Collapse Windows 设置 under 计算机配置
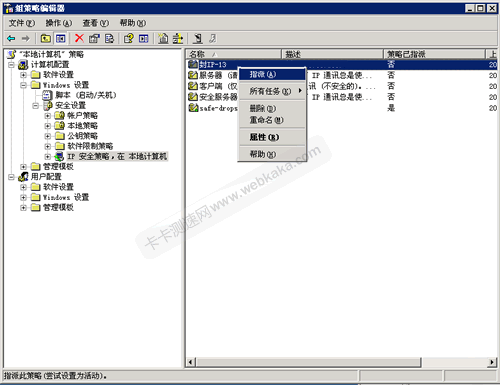Screen dimensions: 500x385 coord(23,85)
